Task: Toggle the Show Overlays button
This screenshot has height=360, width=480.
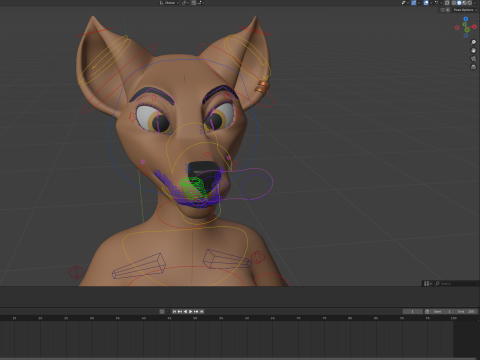Action: 426,3
